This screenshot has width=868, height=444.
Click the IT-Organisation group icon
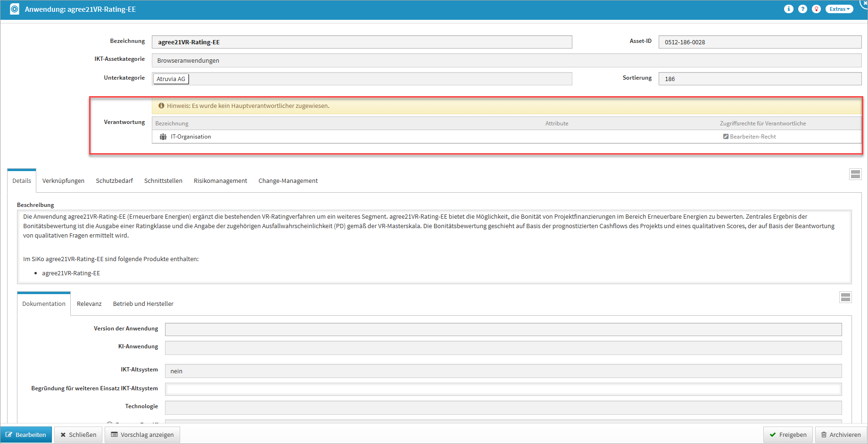click(163, 137)
